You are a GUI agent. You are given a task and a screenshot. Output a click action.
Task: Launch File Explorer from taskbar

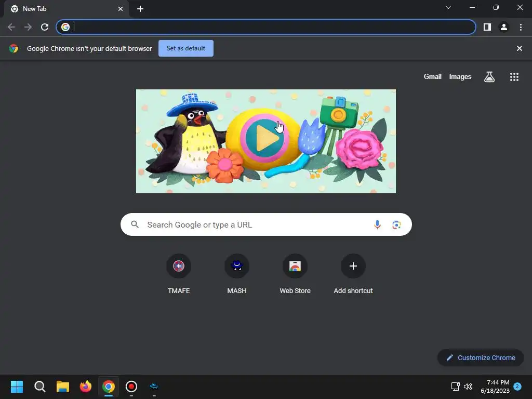click(63, 387)
